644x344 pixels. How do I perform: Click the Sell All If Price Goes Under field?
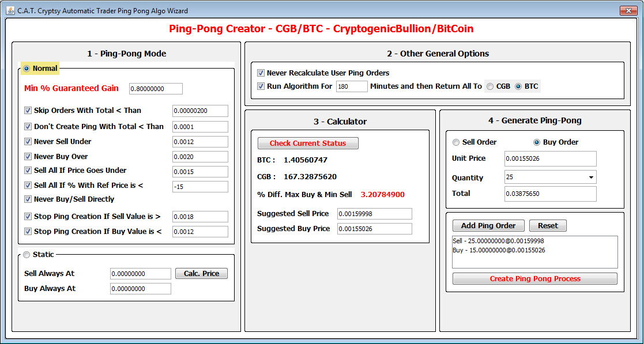[x=200, y=172]
